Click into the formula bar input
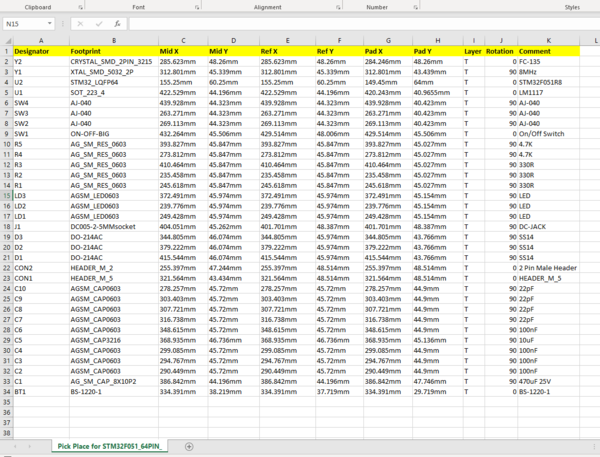The image size is (600, 457). (x=364, y=24)
